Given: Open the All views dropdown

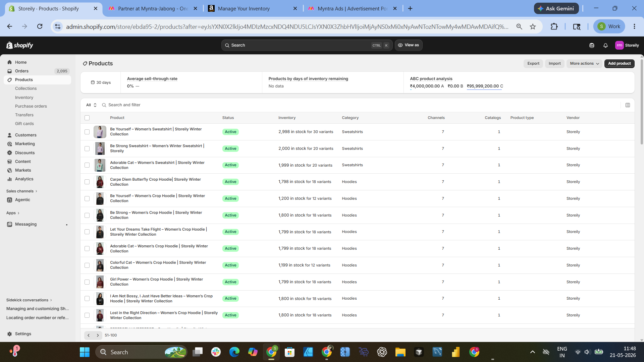Looking at the screenshot, I should coord(91,105).
